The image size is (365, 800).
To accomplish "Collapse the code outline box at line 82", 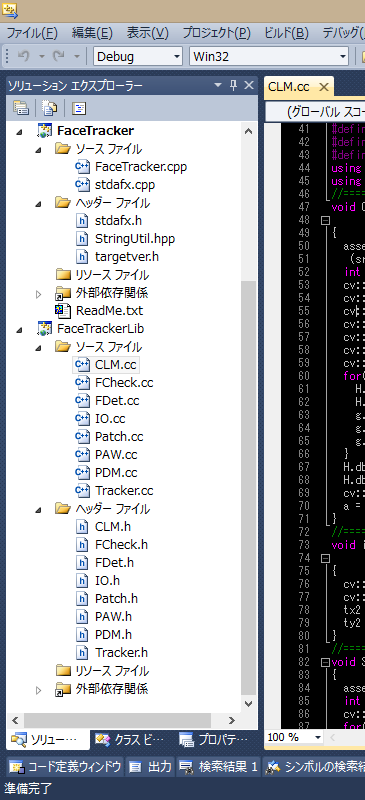I will click(325, 662).
